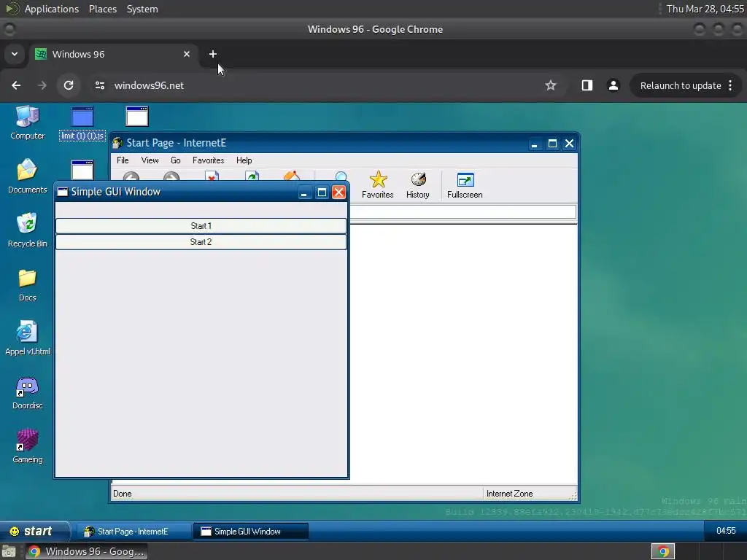Open the Documents folder icon
This screenshot has height=560, width=747.
coord(27,176)
